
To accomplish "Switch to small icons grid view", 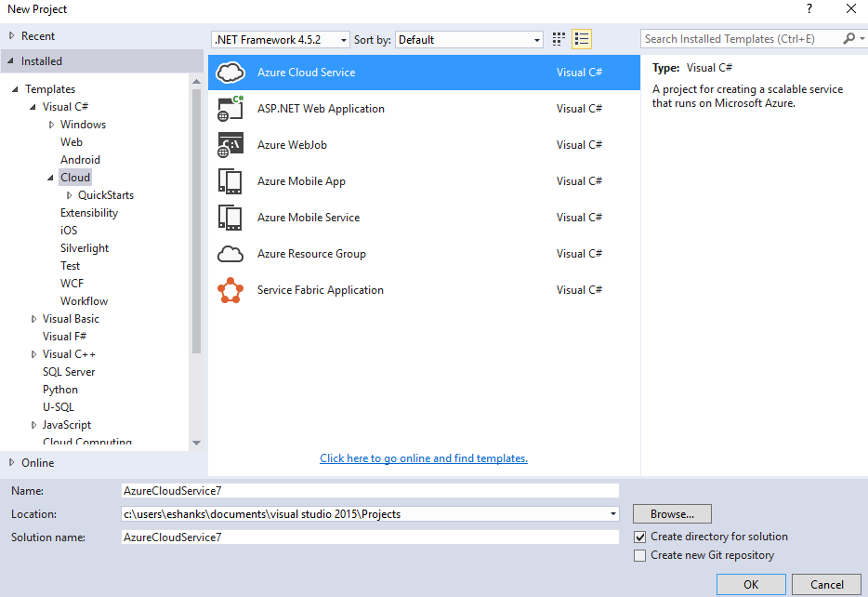I will click(559, 39).
